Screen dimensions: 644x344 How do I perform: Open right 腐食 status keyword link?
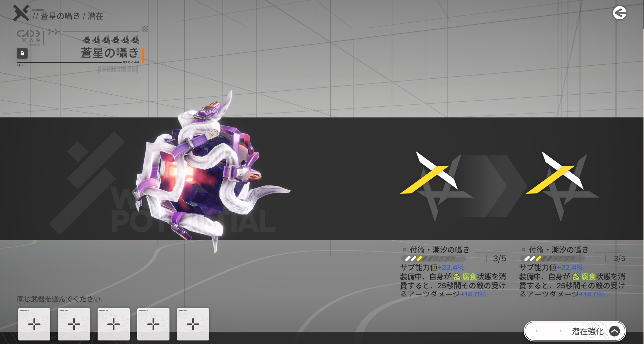588,277
